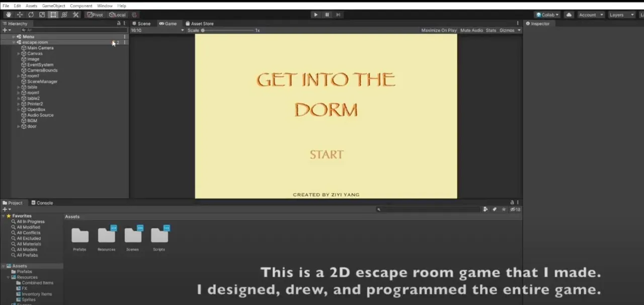Viewport: 644px width, 305px height.
Task: Open the custom editor tools icon
Action: click(76, 15)
